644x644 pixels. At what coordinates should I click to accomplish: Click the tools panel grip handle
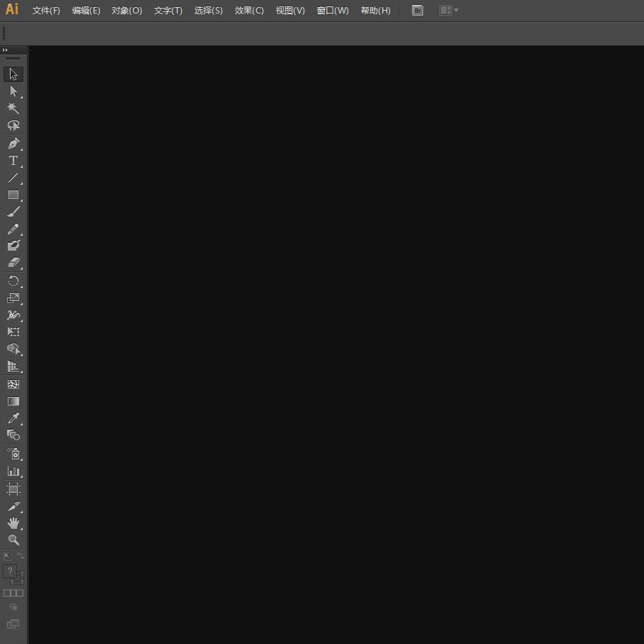13,58
